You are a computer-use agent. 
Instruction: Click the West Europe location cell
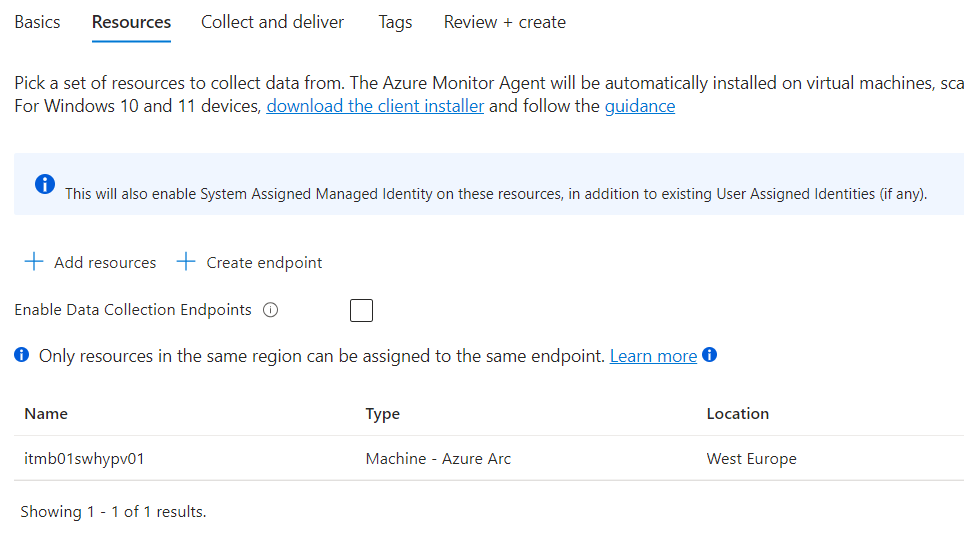pyautogui.click(x=751, y=459)
